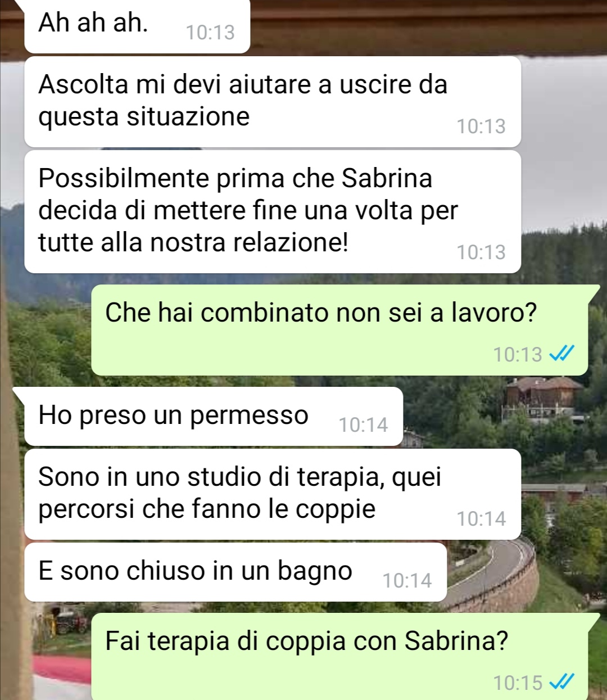This screenshot has width=607, height=700.
Task: Select the 'Fai terapia di coppia con Sabrina?' message
Action: click(x=339, y=657)
